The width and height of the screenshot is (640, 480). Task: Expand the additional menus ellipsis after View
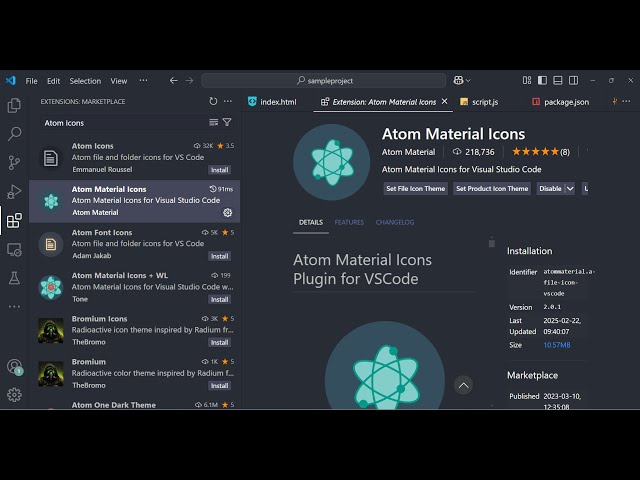click(x=143, y=81)
